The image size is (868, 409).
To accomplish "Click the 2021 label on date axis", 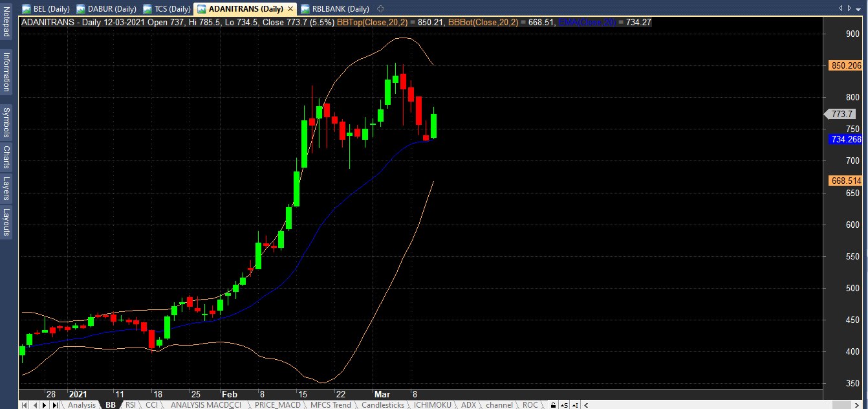I will pyautogui.click(x=78, y=394).
